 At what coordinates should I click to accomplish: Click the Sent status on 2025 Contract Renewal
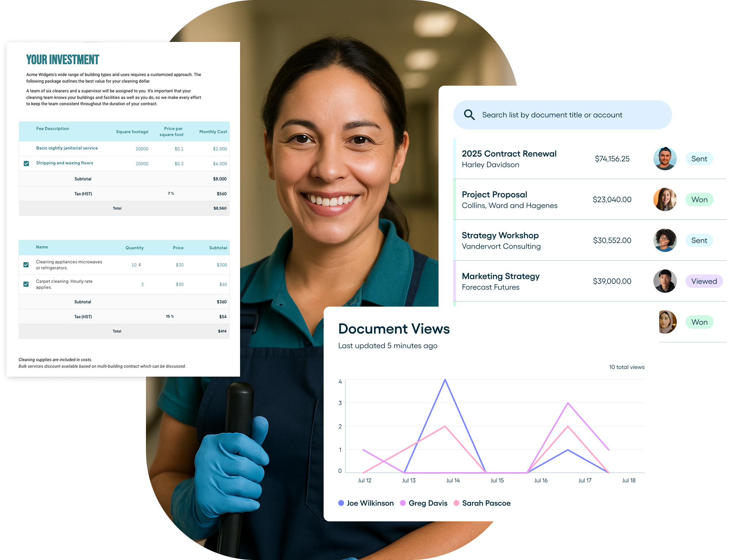tap(699, 159)
